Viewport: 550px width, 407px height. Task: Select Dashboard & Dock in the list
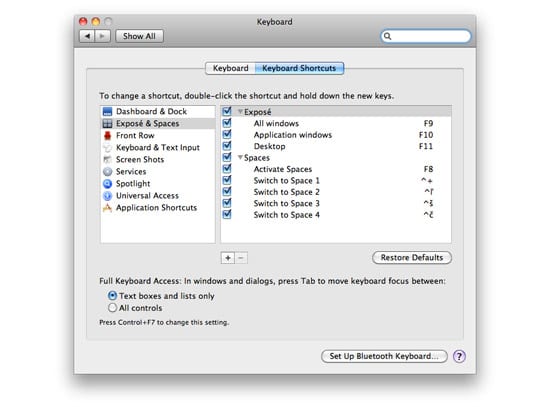click(158, 112)
